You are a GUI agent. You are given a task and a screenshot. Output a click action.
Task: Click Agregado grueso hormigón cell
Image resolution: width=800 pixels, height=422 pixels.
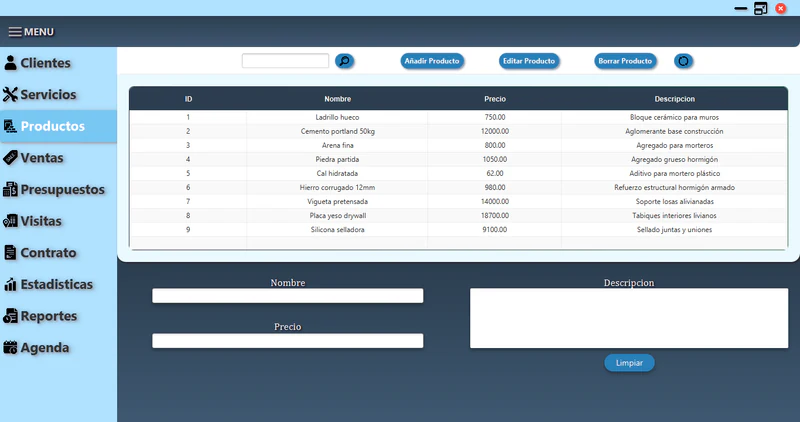674,159
